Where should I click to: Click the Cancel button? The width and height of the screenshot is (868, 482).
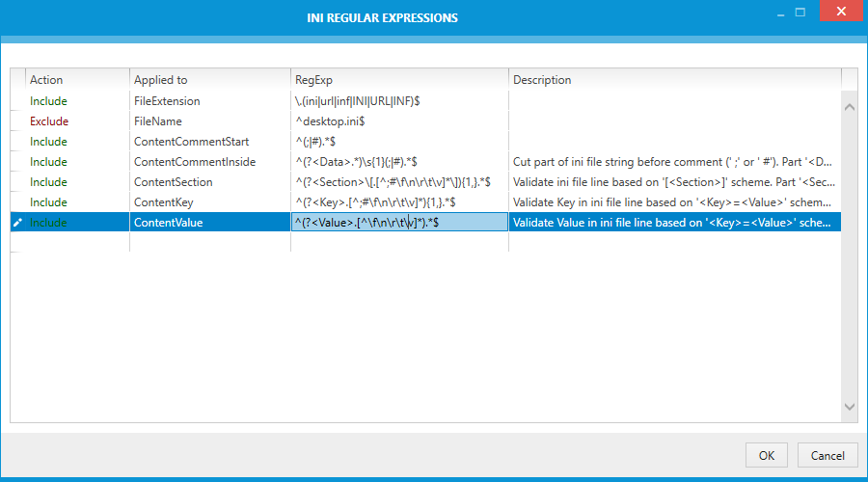click(x=827, y=455)
